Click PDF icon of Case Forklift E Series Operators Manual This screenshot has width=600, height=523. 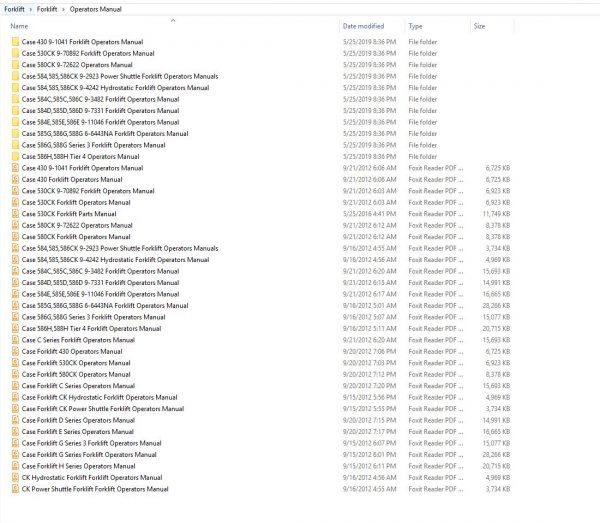(x=15, y=432)
